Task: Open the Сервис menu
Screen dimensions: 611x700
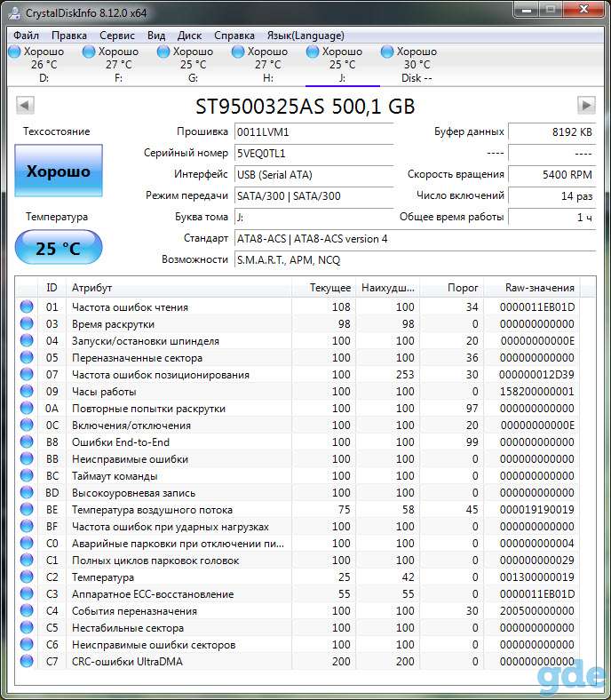Action: tap(117, 36)
